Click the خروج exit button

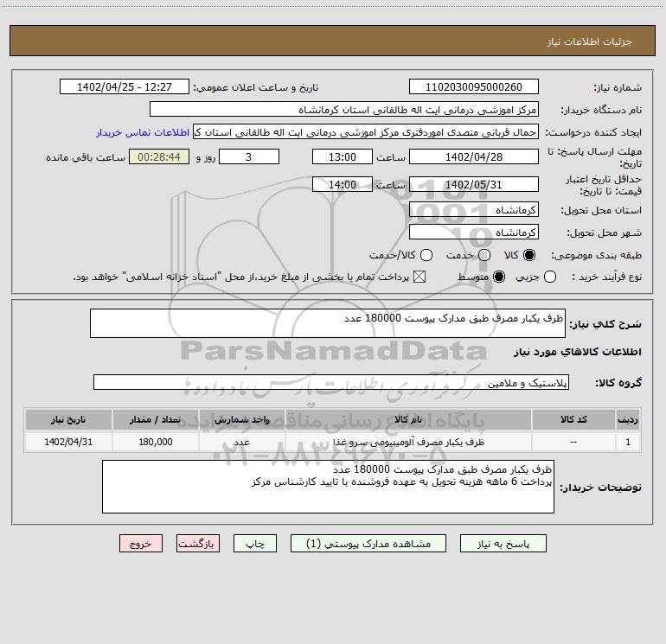tap(141, 544)
